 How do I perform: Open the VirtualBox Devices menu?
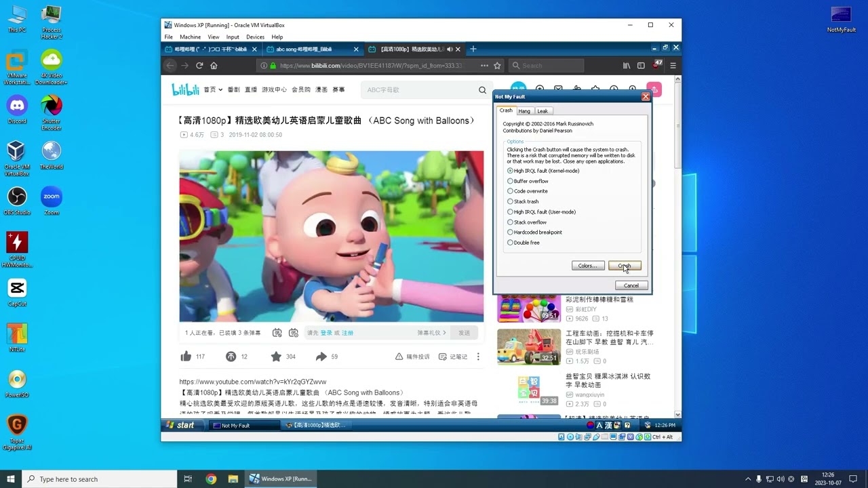[x=256, y=37]
